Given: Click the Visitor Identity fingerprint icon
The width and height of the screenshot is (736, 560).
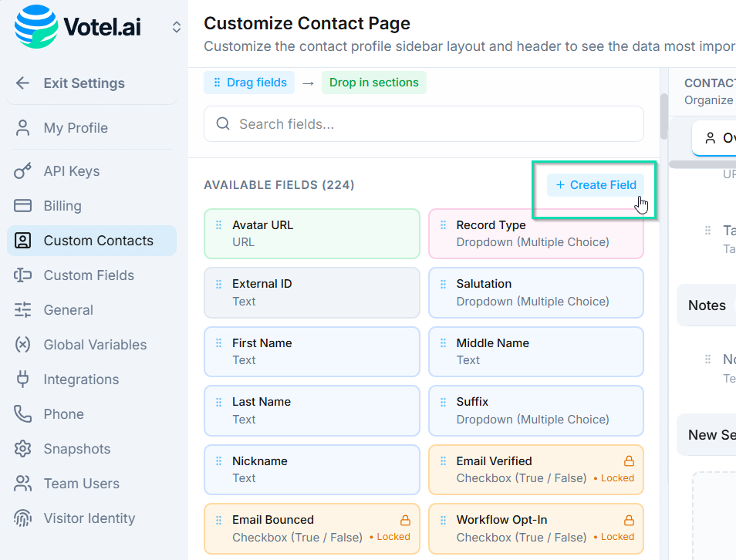Looking at the screenshot, I should [23, 518].
